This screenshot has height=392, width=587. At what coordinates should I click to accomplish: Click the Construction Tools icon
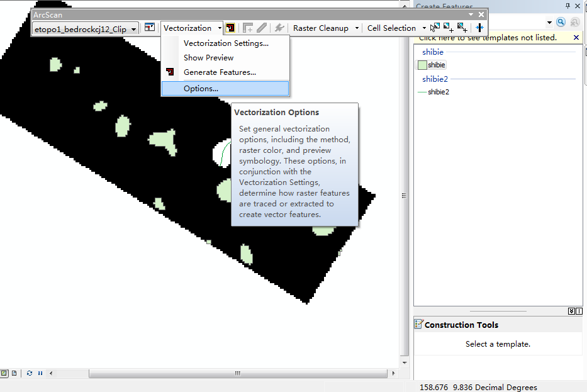418,324
